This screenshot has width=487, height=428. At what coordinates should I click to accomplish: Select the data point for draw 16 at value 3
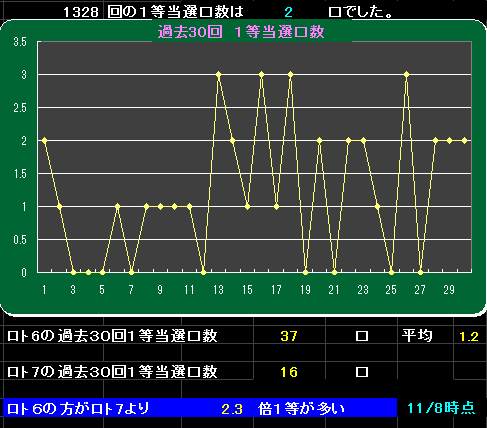pos(262,75)
